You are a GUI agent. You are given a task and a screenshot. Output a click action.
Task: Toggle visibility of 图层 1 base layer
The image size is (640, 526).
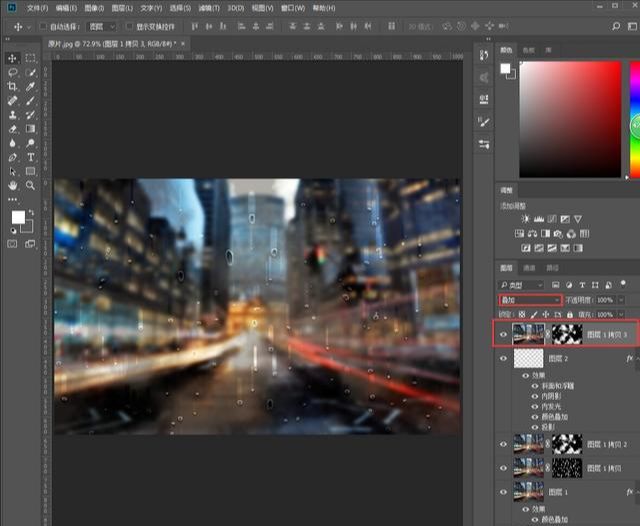click(x=503, y=492)
